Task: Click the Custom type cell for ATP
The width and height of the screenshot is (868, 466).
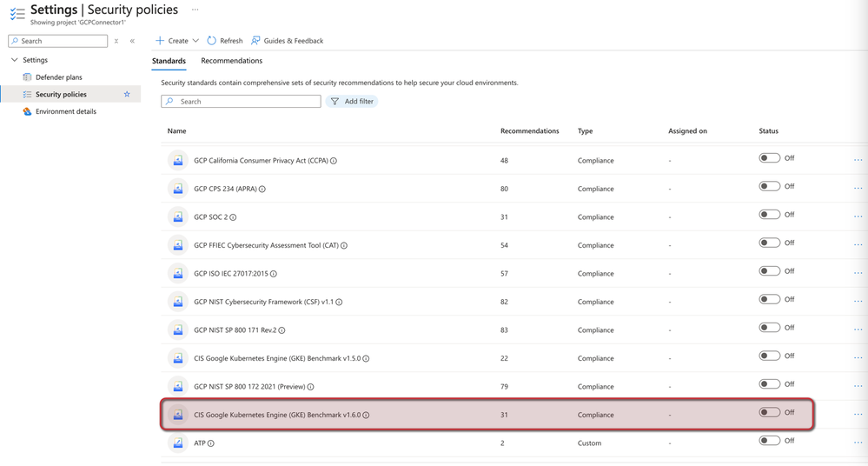Action: tap(589, 443)
